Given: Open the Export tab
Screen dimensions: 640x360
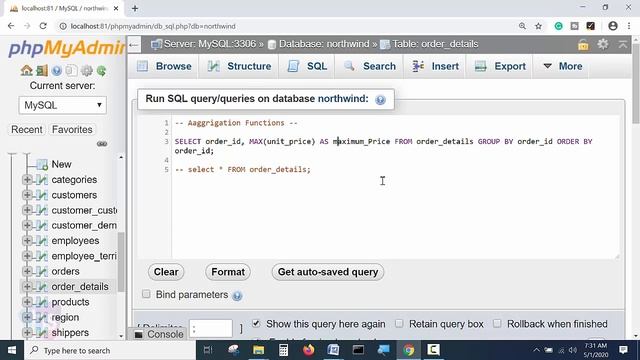Looking at the screenshot, I should coord(500,66).
